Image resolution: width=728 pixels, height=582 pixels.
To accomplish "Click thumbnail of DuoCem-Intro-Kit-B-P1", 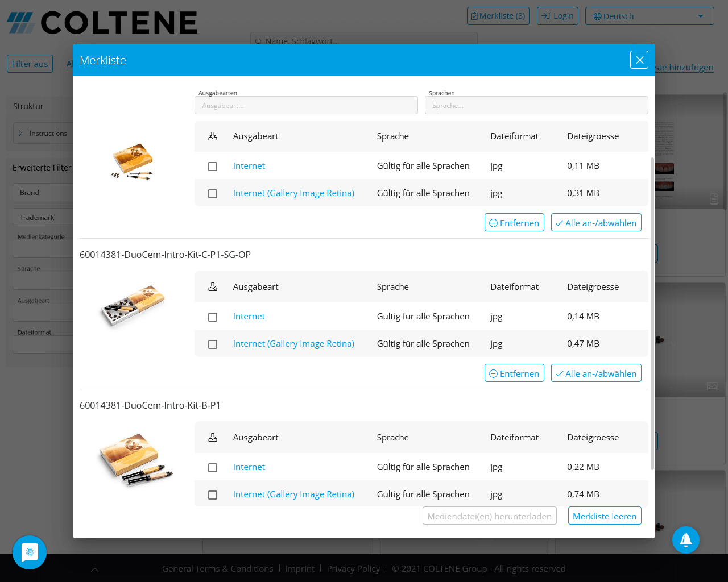I will point(135,459).
